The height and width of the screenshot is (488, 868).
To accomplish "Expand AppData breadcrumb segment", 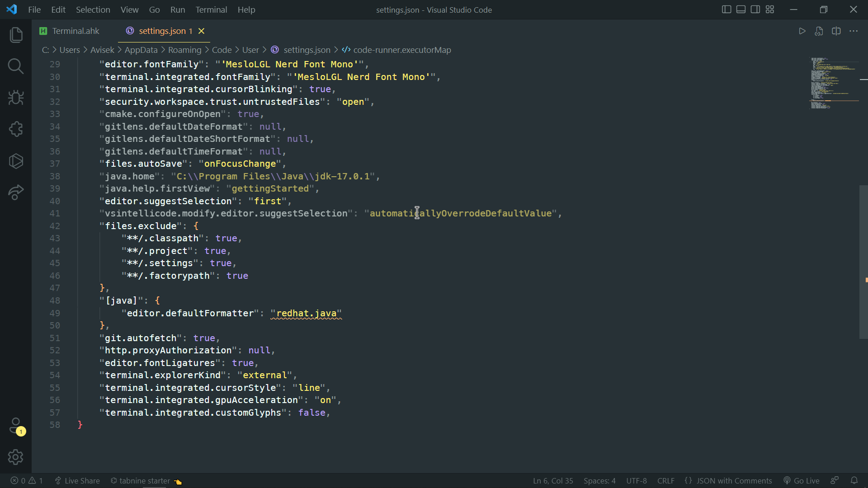I will coord(141,50).
